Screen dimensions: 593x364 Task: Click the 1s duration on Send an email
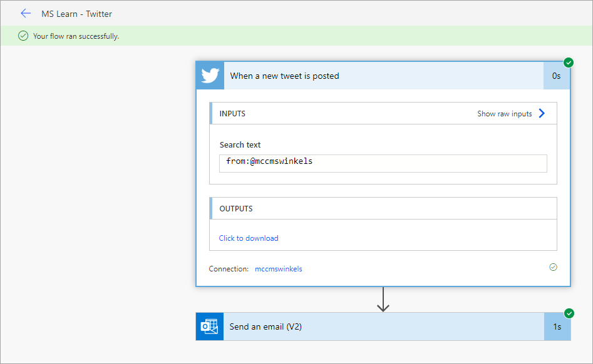click(x=557, y=326)
